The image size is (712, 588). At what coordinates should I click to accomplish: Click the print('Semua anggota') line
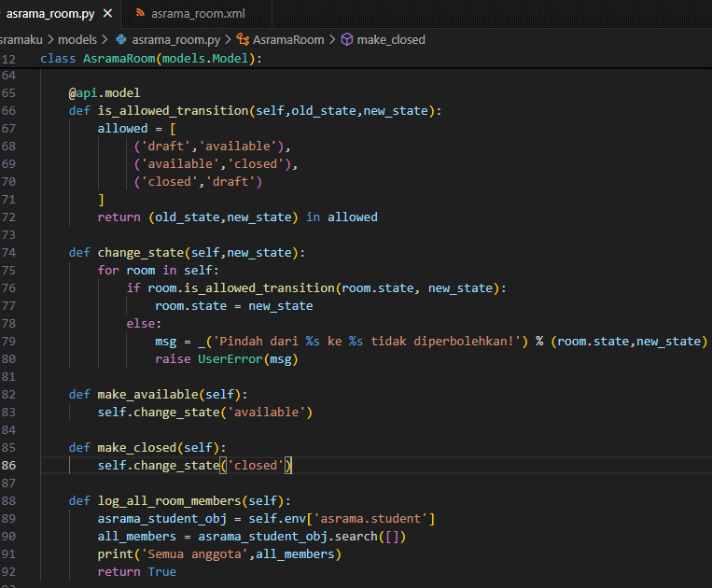tap(219, 554)
